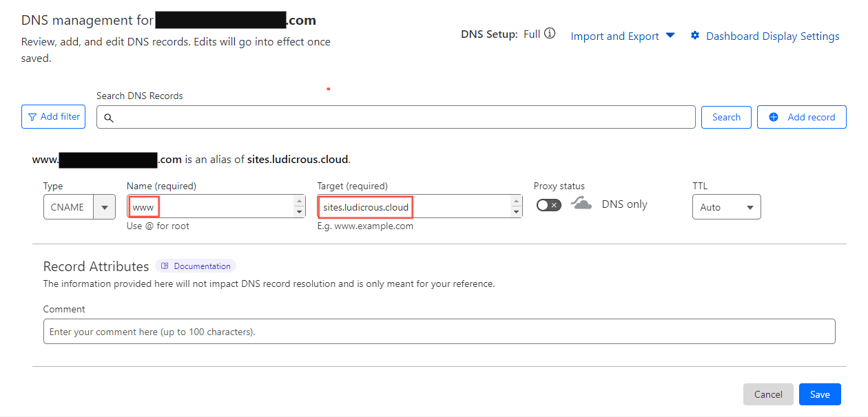Screen dimensions: 868x417
Task: Save the DNS record
Action: coord(820,394)
